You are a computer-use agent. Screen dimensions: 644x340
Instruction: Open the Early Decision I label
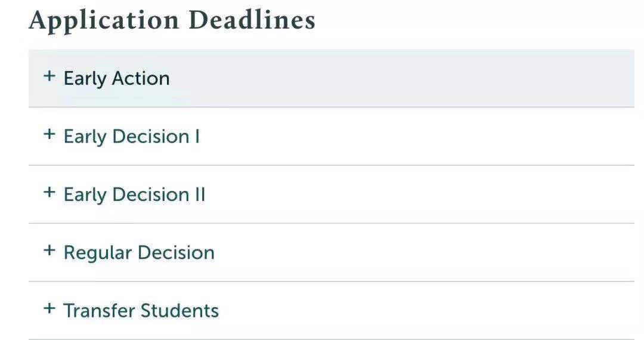pos(131,137)
